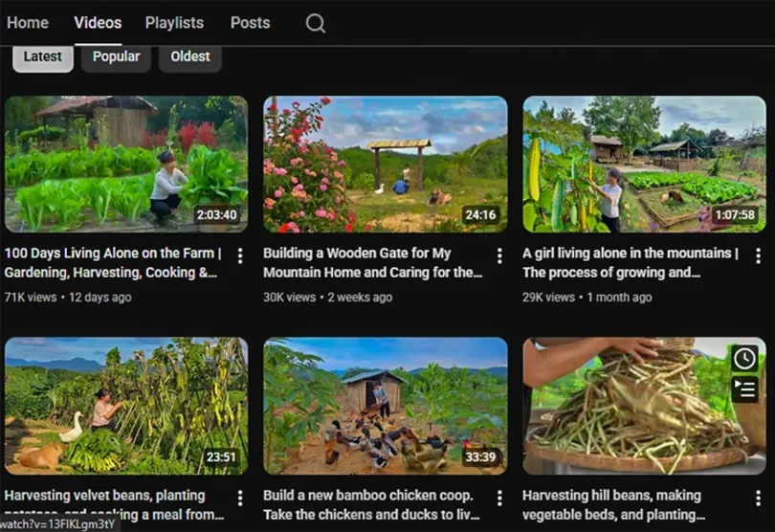Open more actions for bamboo chicken coop video
Screen dimensions: 775x532
coord(498,498)
